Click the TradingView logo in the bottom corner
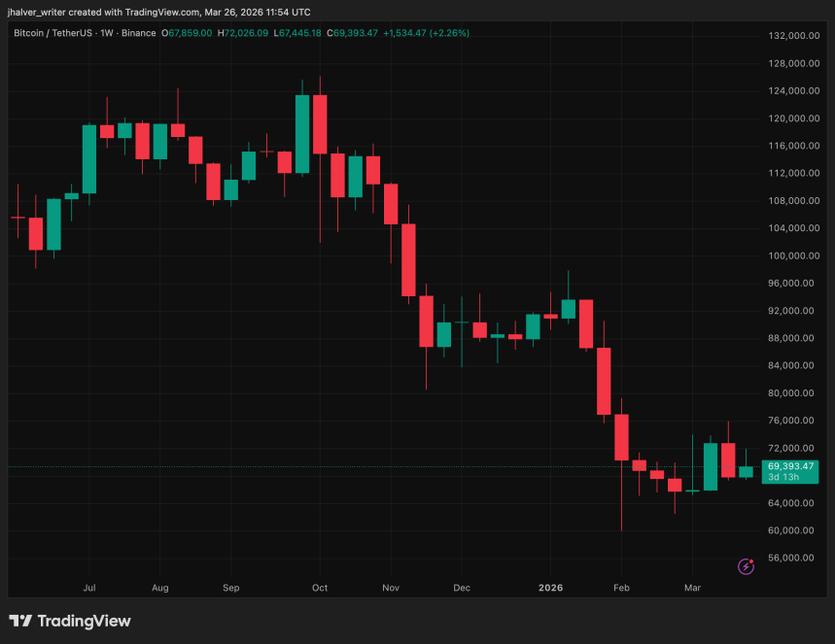Viewport: 835px width, 644px height. pos(70,620)
